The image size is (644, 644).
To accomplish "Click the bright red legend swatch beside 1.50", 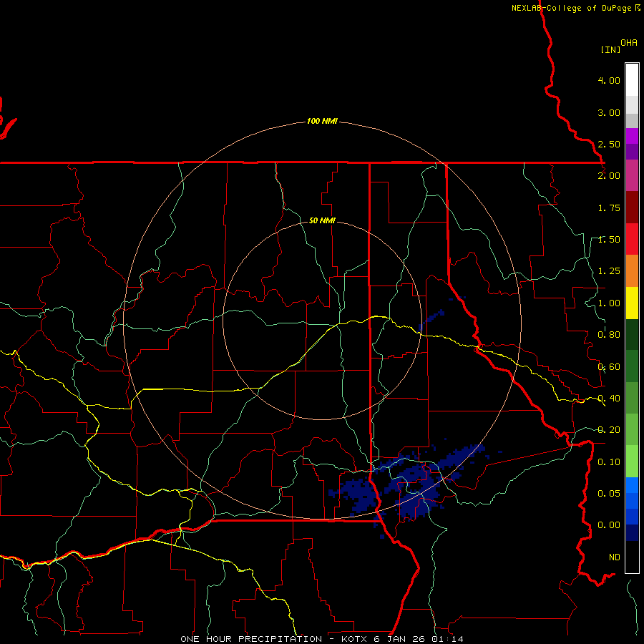I will [x=632, y=239].
